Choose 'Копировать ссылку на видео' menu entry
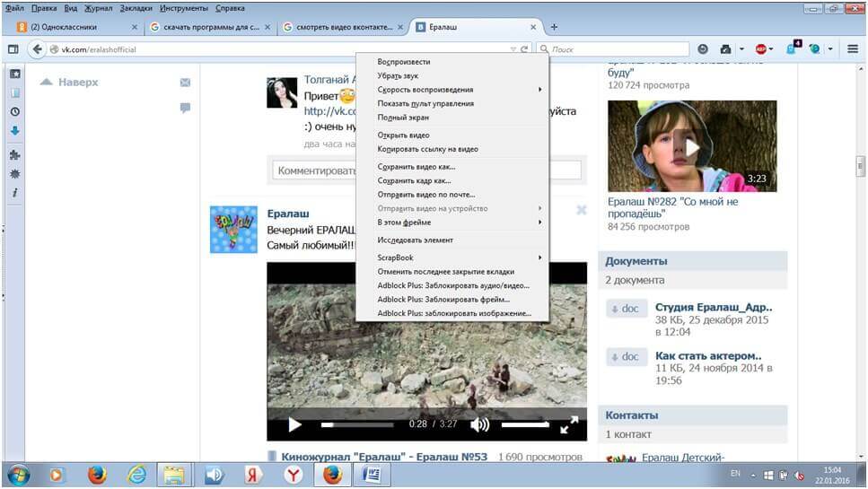The height and width of the screenshot is (489, 868). (x=427, y=149)
